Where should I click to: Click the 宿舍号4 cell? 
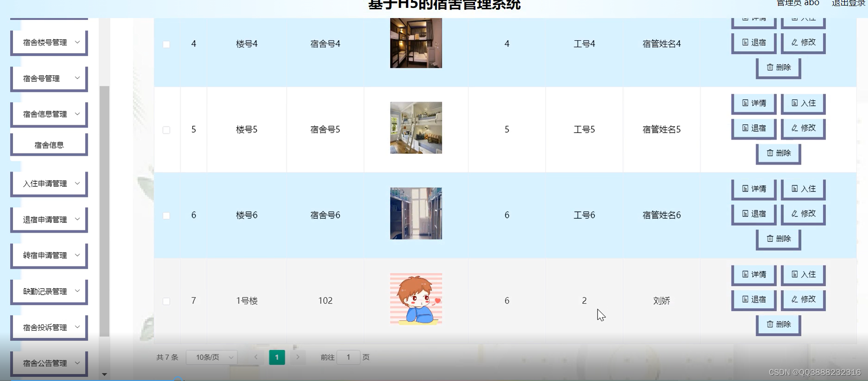[x=325, y=44]
